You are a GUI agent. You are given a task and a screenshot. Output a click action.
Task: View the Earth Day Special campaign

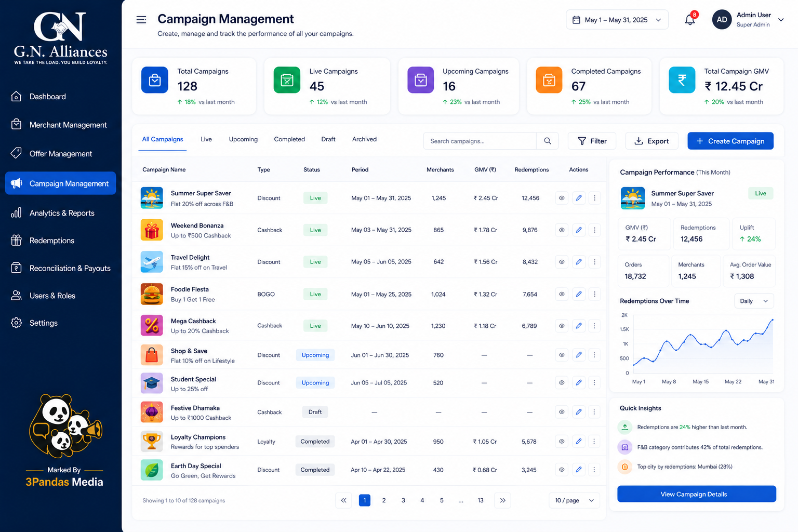point(562,470)
